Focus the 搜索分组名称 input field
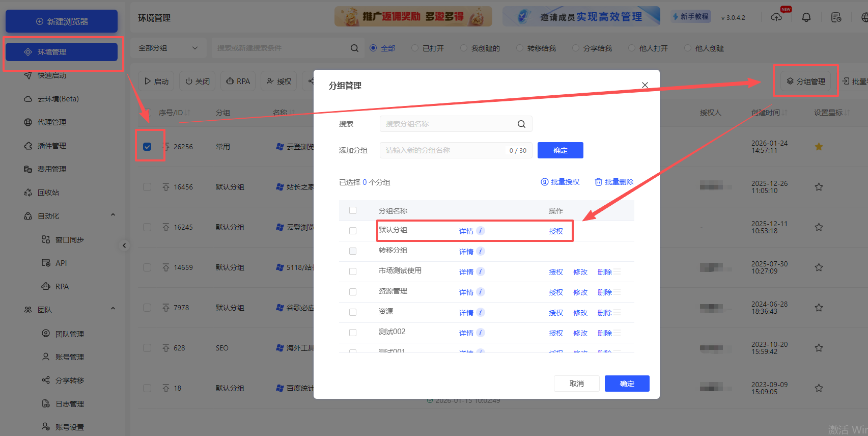868x436 pixels. point(456,124)
